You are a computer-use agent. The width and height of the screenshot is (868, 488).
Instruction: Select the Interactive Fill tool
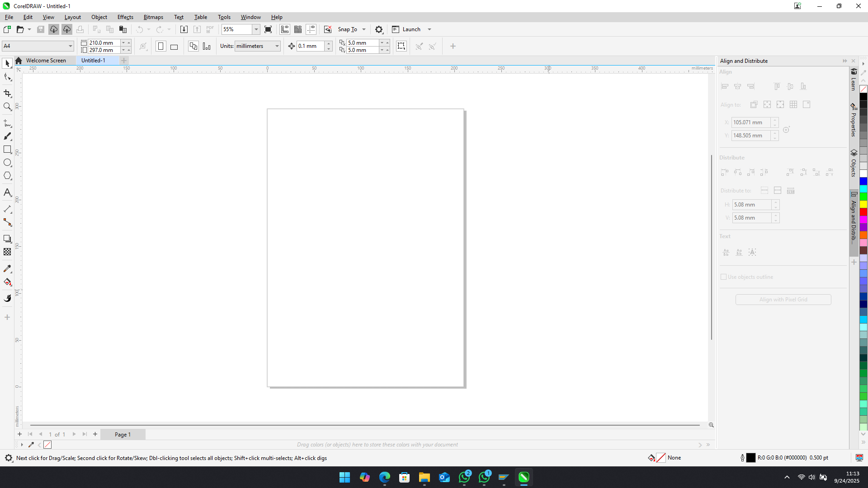(7, 282)
